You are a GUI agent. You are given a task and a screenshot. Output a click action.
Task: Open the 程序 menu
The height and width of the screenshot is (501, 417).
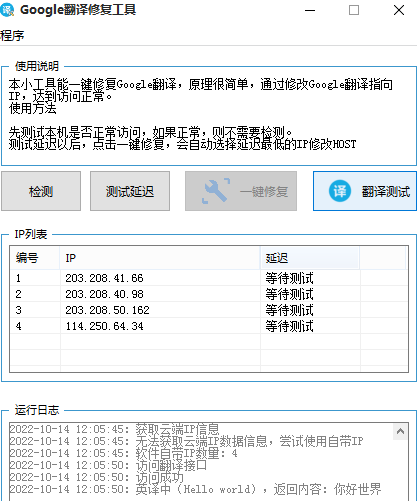click(x=12, y=35)
